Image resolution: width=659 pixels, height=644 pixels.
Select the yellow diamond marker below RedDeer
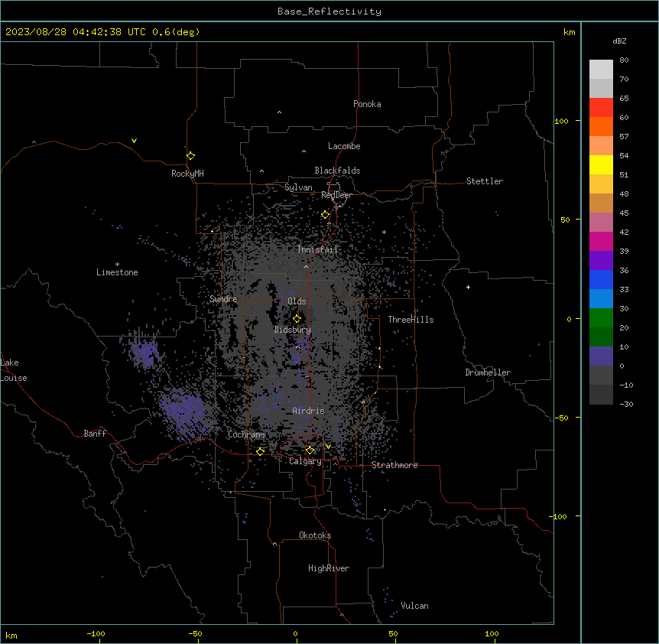326,215
